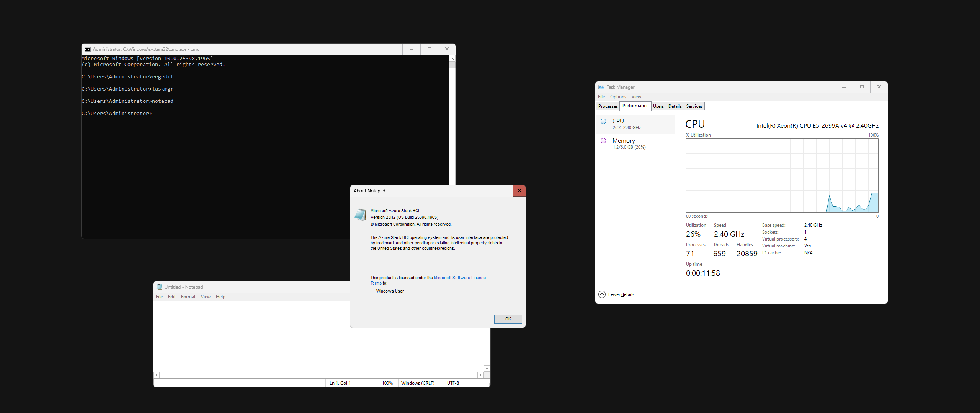
Task: Click the CPU circle icon in sidebar
Action: [x=603, y=121]
